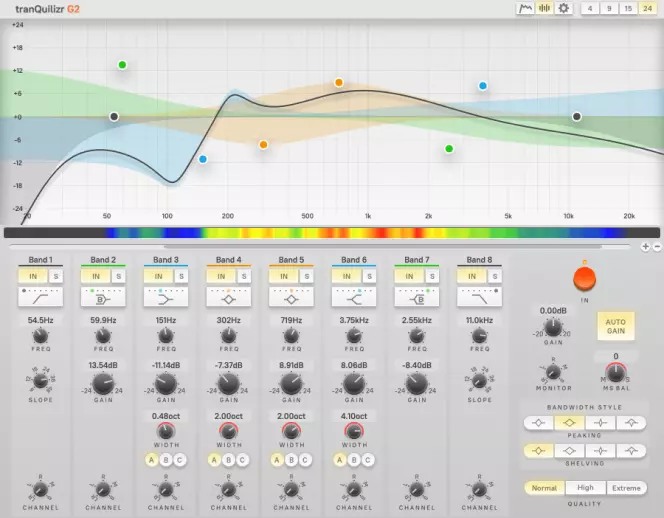
Task: Open Band 6 filter type selector
Action: tap(354, 296)
